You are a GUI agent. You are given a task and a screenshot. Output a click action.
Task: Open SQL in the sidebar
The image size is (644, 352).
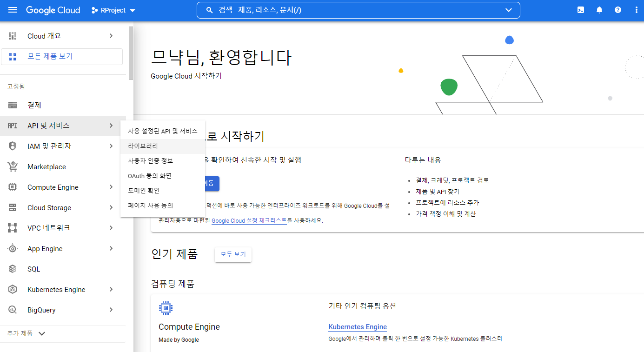[63, 269]
